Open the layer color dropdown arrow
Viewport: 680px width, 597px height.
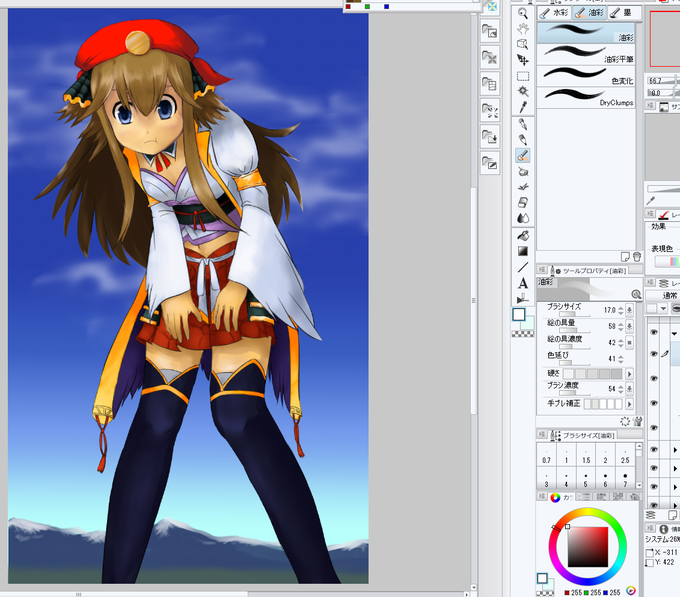pyautogui.click(x=663, y=309)
